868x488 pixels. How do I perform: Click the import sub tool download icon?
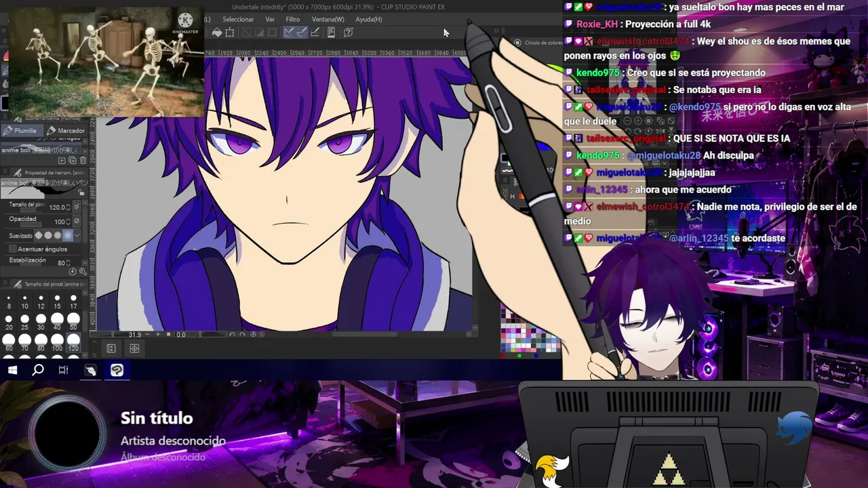pyautogui.click(x=62, y=161)
